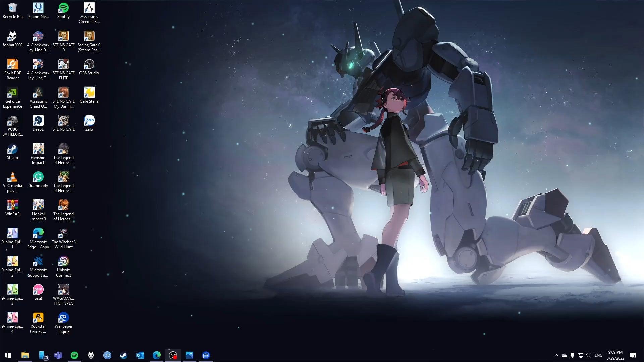Launch DeepL from the desktop

(38, 123)
